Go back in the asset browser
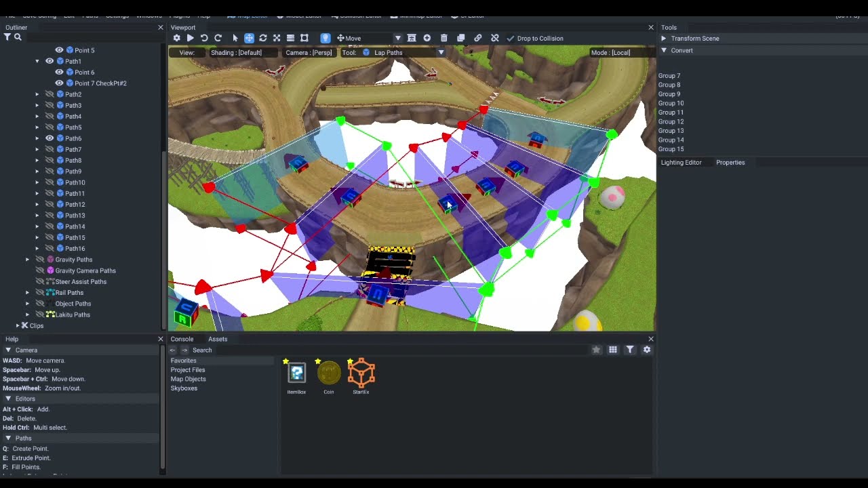Screen dimensions: 868x488 [x=172, y=350]
